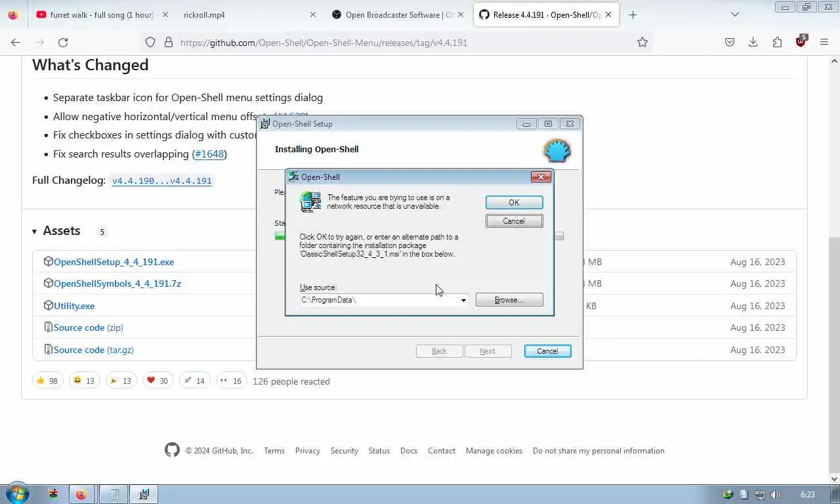840x504 pixels.
Task: Open the Security footer link
Action: (x=345, y=451)
